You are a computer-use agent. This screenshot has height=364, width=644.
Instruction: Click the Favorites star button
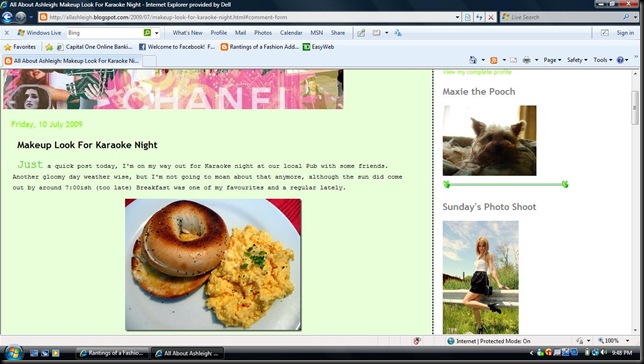coord(20,47)
